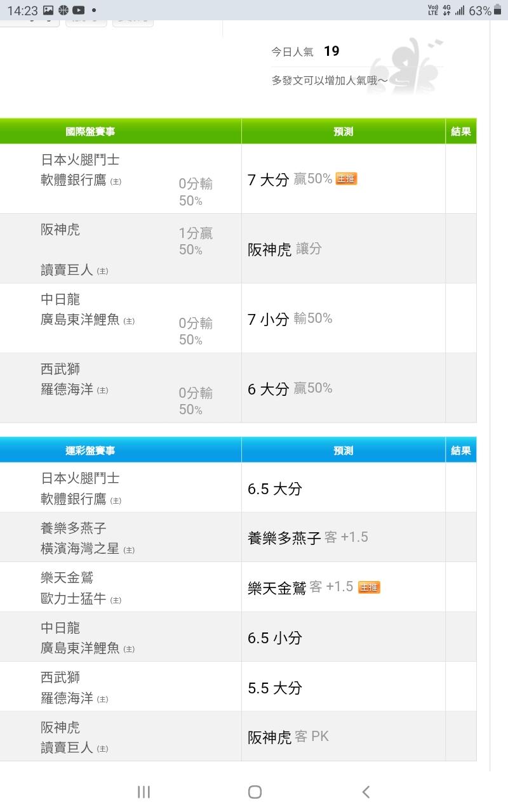Tap the Android recent apps button
The height and width of the screenshot is (812, 508).
coord(144,791)
